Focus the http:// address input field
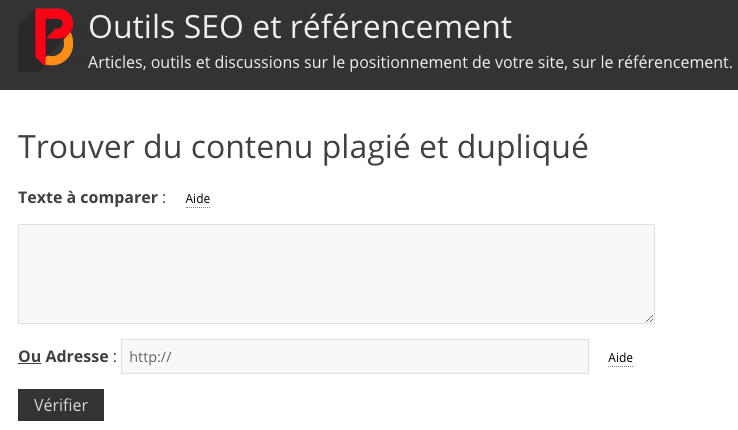This screenshot has height=430, width=738. tap(354, 357)
